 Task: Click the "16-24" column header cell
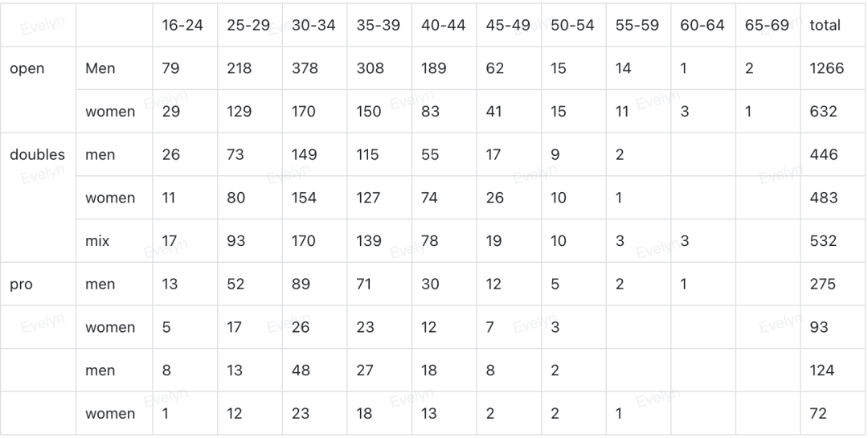pyautogui.click(x=182, y=25)
